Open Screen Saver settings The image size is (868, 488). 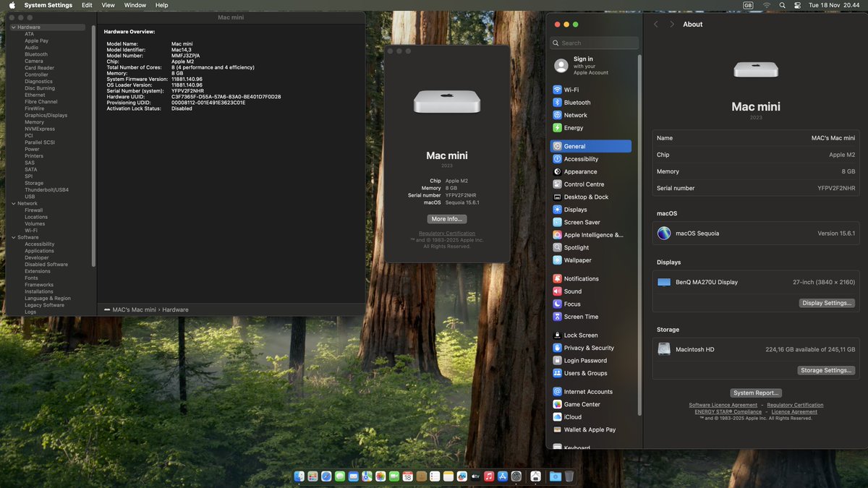tap(591, 222)
